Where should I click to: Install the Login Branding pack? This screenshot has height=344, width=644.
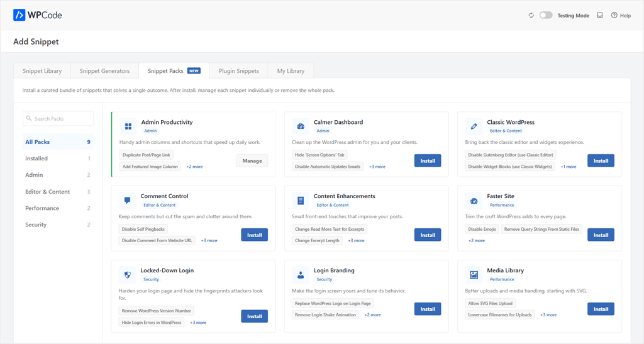[x=428, y=309]
